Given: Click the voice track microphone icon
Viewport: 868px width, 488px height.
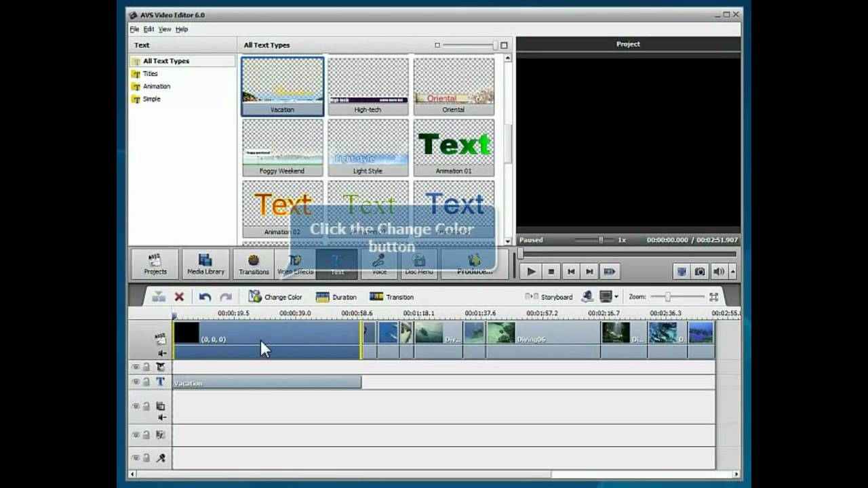Looking at the screenshot, I should [161, 458].
